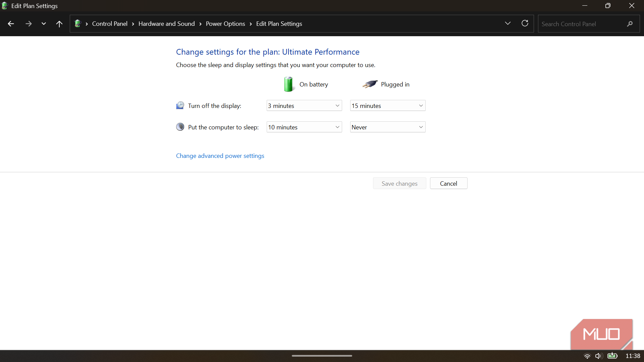Open Change advanced power settings link
Viewport: 644px width, 362px height.
coord(220,156)
